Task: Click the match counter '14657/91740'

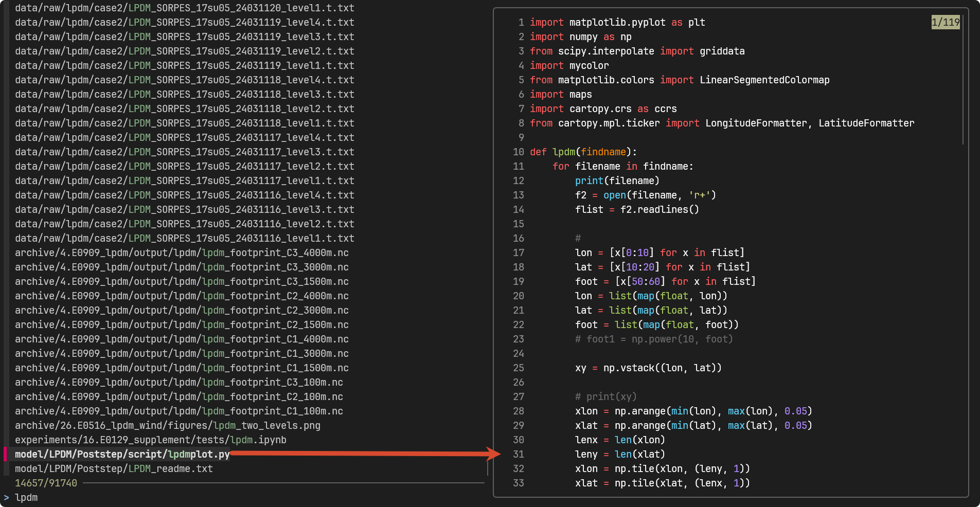Action: tap(46, 483)
